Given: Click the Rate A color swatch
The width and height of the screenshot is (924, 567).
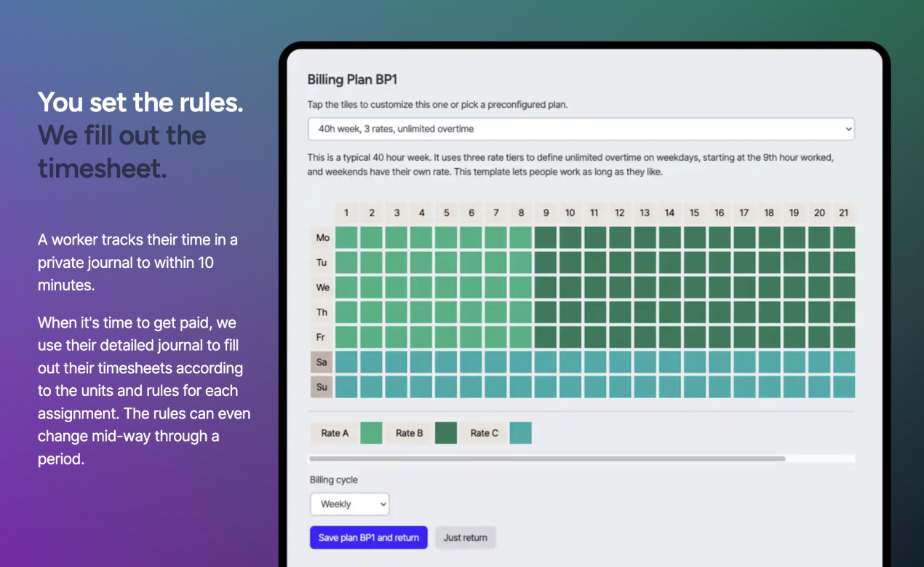Looking at the screenshot, I should (x=373, y=432).
